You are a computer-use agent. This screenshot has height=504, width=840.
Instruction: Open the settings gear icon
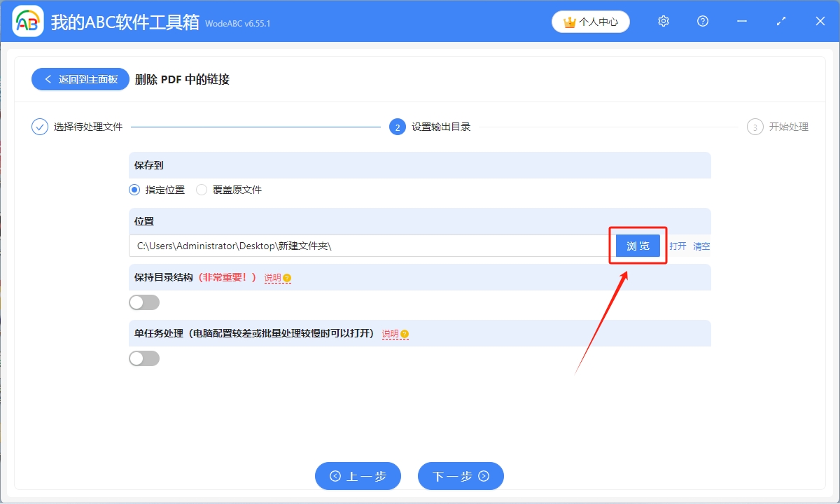pyautogui.click(x=663, y=21)
